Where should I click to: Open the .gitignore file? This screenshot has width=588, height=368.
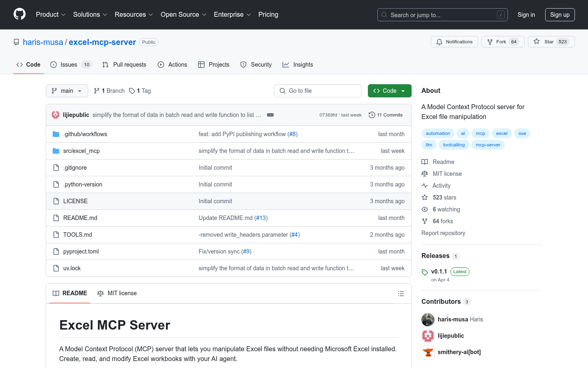tap(75, 168)
